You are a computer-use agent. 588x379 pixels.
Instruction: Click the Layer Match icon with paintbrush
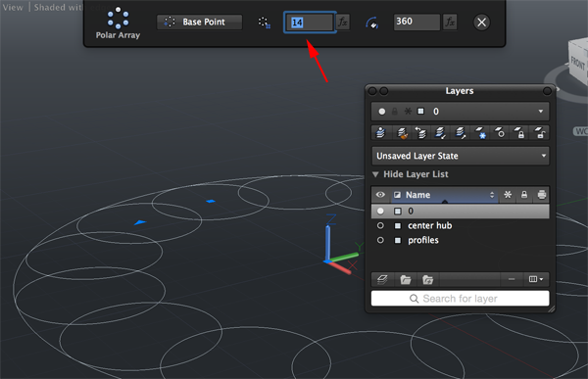coord(403,133)
